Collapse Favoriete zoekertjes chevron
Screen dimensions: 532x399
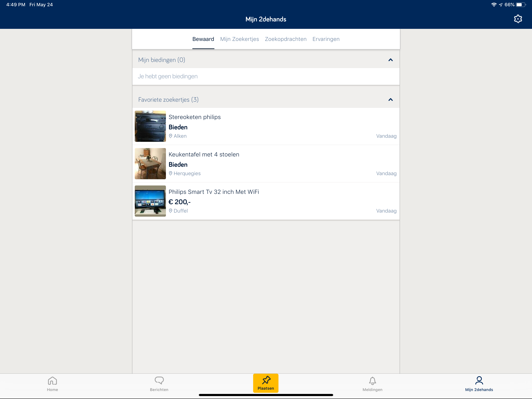click(x=390, y=100)
